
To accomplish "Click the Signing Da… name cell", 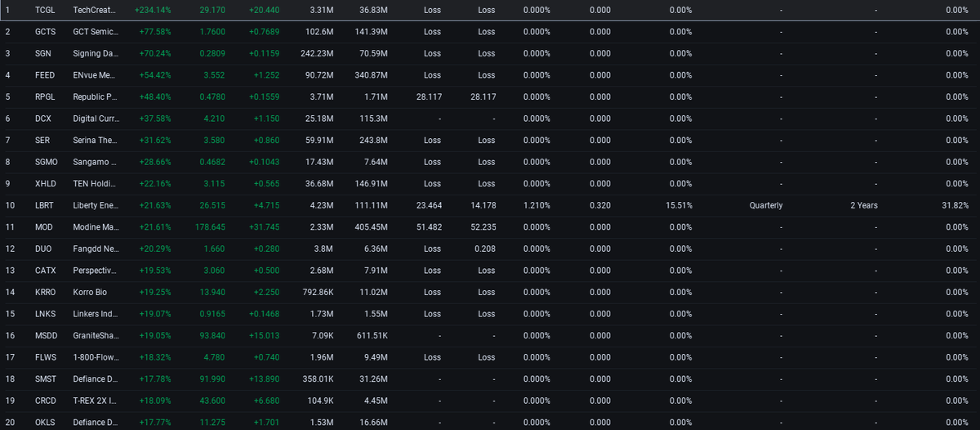I will pyautogui.click(x=95, y=53).
